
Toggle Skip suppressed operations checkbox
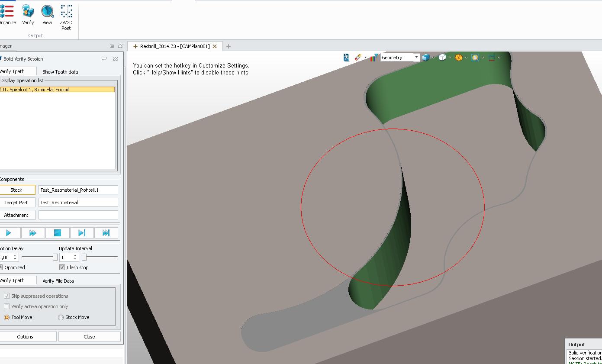(x=6, y=296)
